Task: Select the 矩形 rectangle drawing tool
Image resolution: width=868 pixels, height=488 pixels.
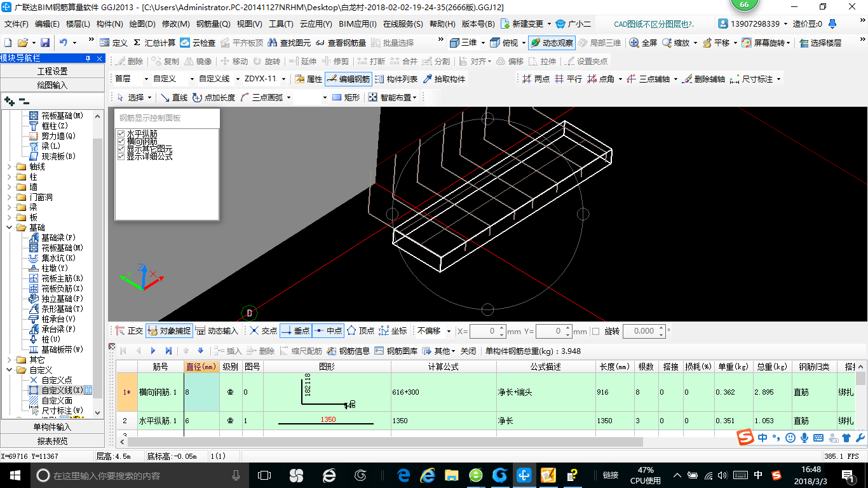Action: pyautogui.click(x=346, y=97)
